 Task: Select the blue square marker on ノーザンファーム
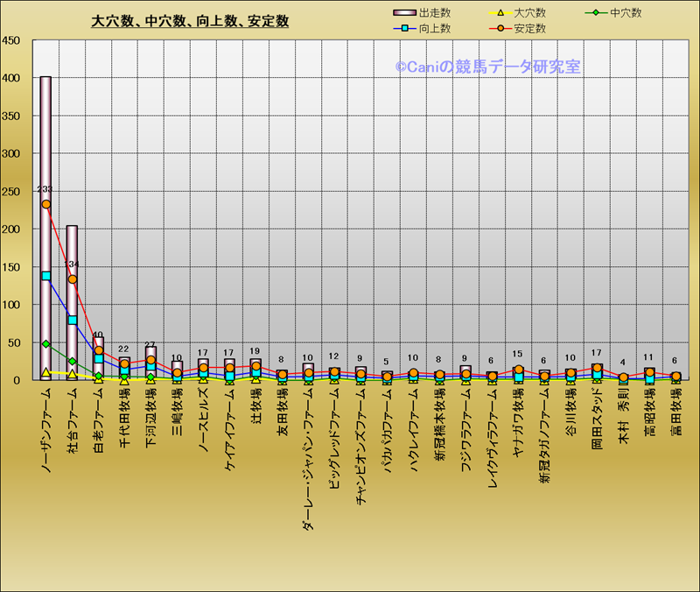(x=45, y=276)
